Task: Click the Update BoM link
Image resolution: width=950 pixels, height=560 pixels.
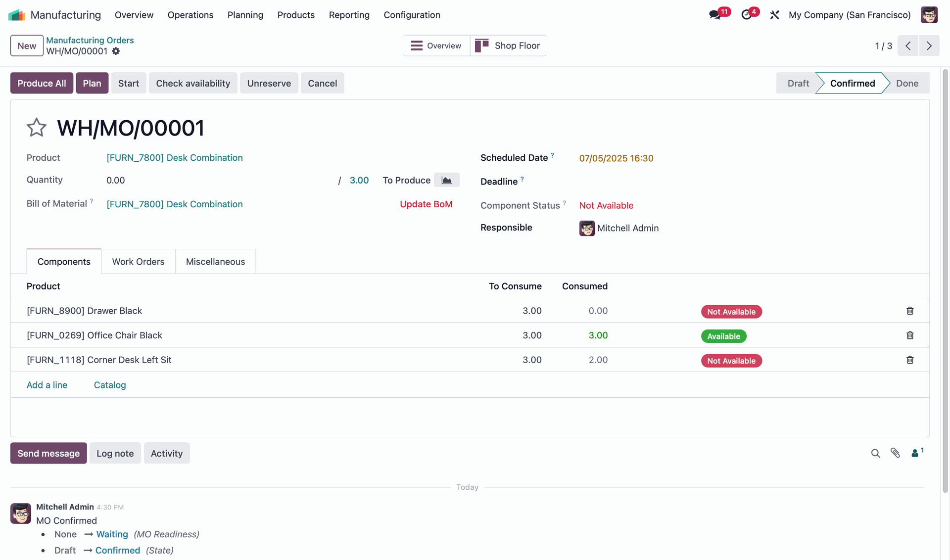Action: click(426, 204)
